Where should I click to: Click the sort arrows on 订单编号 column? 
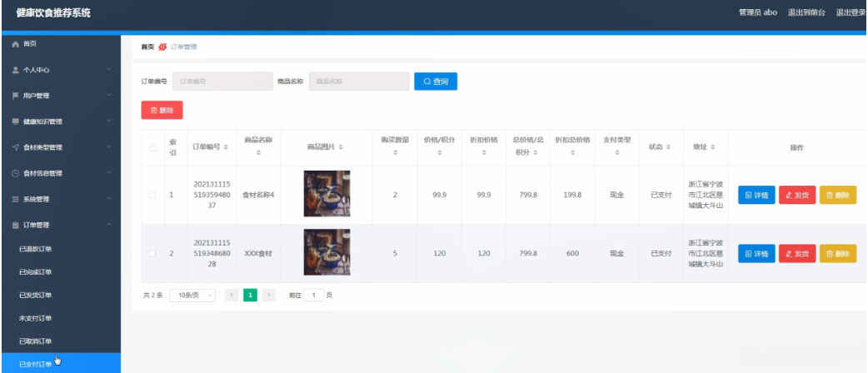(x=225, y=147)
